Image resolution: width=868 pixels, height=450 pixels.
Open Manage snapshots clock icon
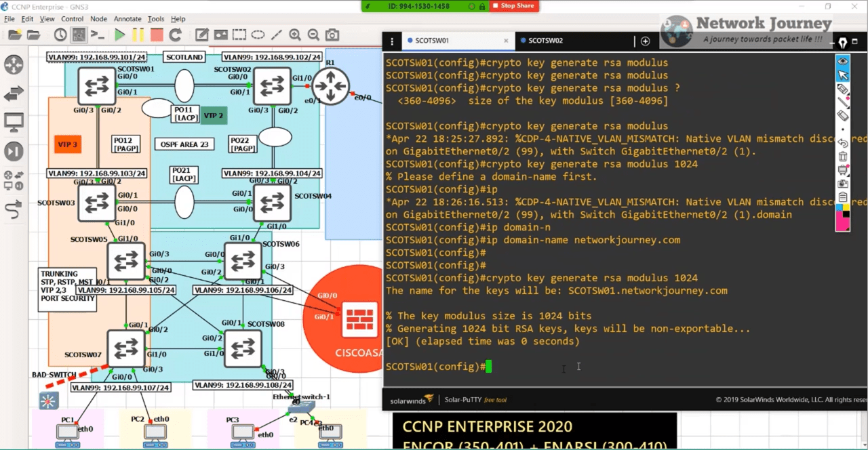pos(60,35)
